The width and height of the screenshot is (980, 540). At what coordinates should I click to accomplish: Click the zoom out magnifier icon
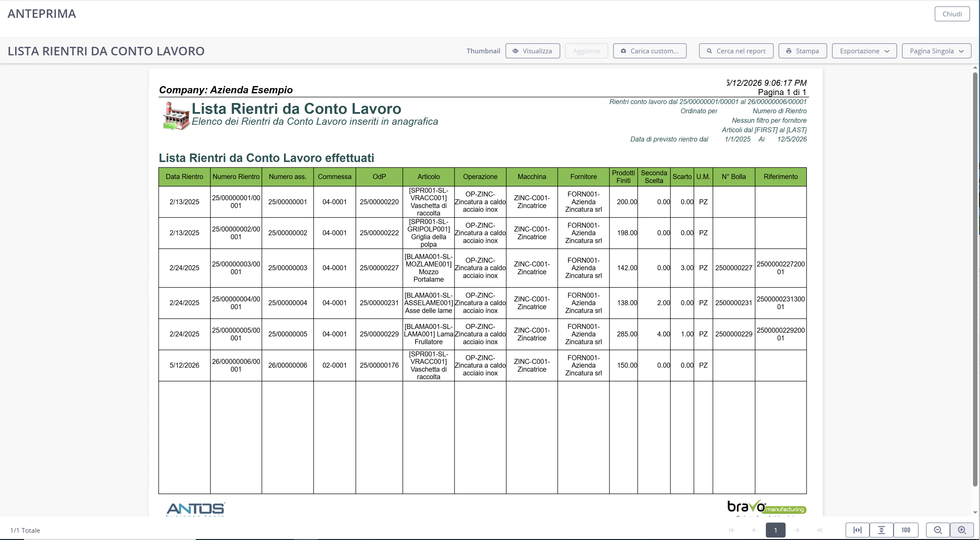(938, 530)
